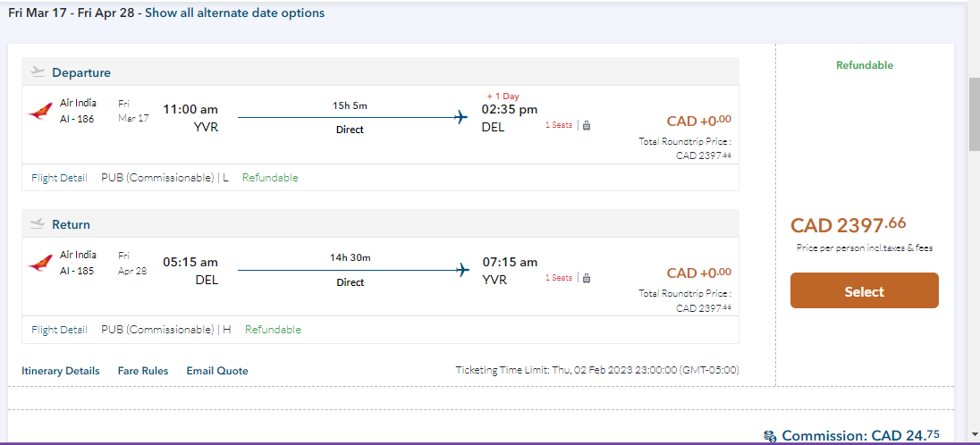
Task: Click baggage icon on the DEL to YVR flight
Action: click(587, 278)
